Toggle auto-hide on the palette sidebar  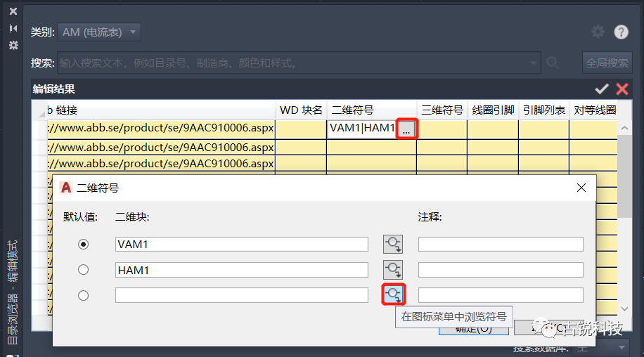13,28
